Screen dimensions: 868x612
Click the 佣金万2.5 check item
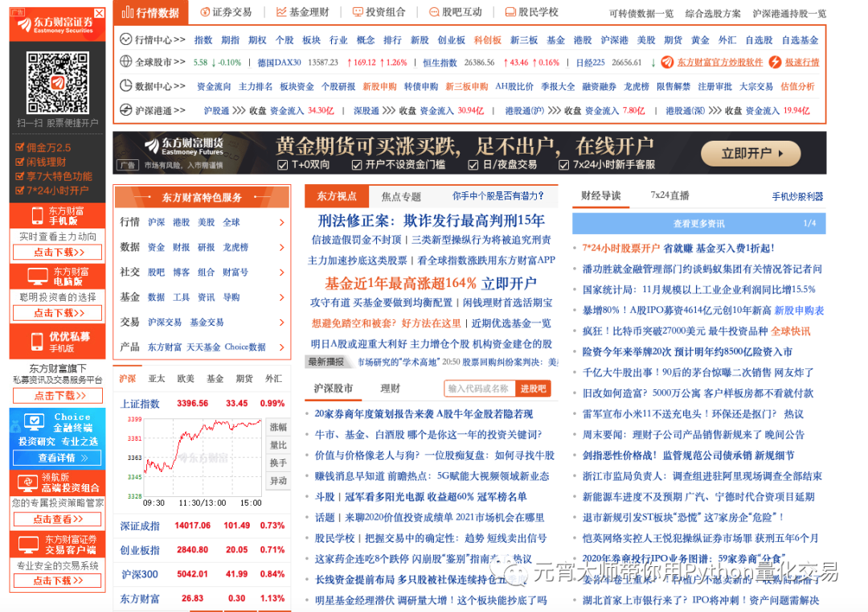click(43, 147)
